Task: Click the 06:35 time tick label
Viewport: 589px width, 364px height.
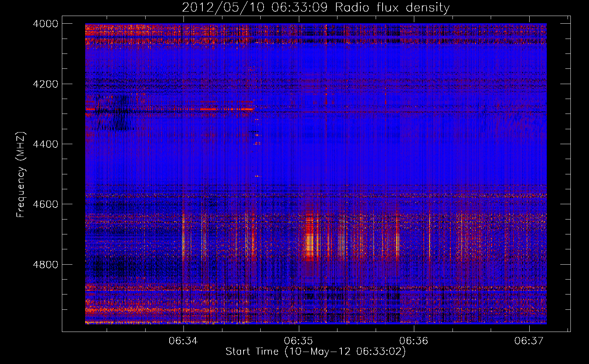Action: tap(299, 341)
